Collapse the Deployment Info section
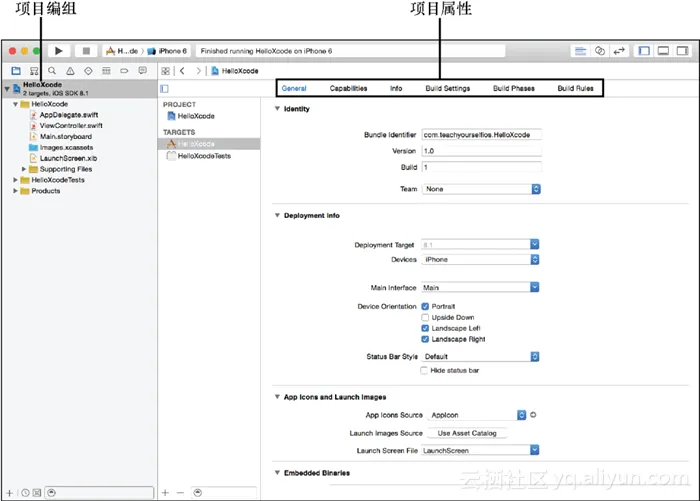 click(277, 215)
